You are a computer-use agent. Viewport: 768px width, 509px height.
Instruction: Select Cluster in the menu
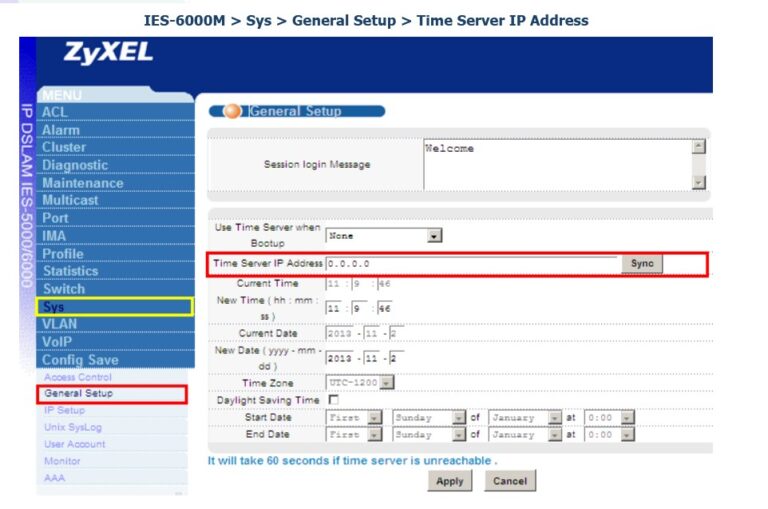click(x=116, y=147)
